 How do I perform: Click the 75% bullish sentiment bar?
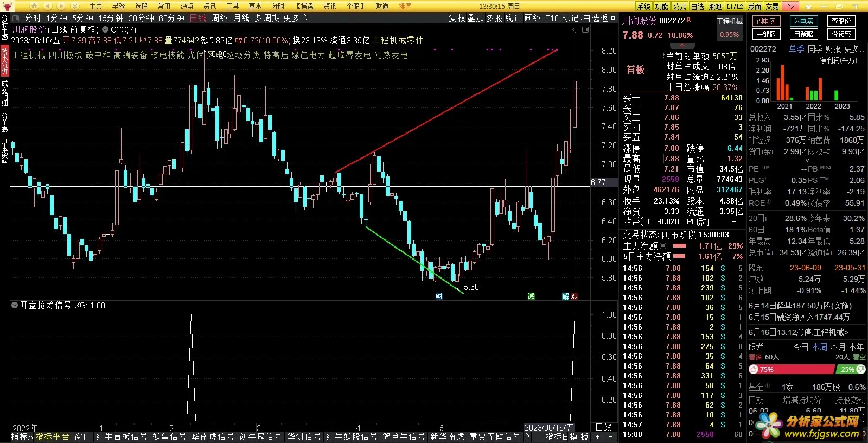pos(791,369)
